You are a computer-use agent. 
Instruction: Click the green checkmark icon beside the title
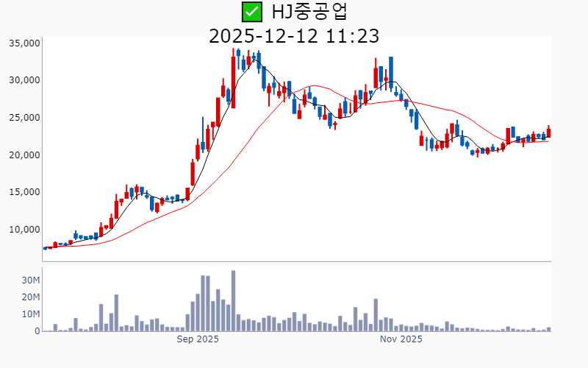251,12
